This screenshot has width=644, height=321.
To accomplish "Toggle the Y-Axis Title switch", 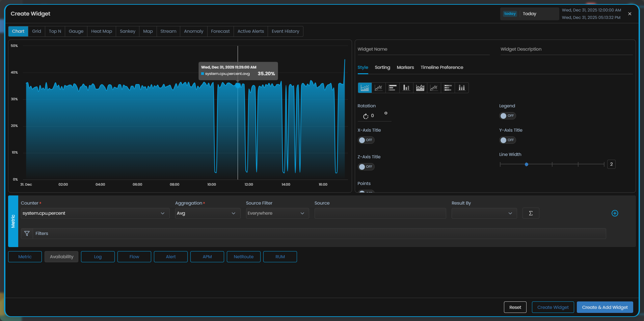I will pos(507,140).
